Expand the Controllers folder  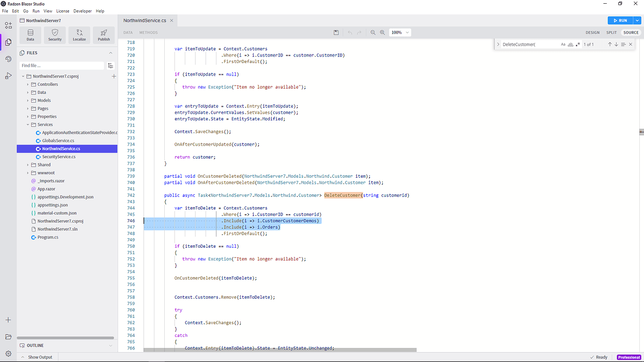point(27,84)
